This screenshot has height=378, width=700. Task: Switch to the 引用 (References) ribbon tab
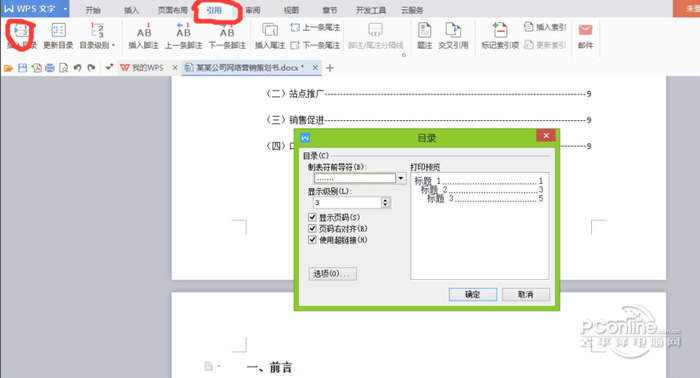[x=214, y=10]
